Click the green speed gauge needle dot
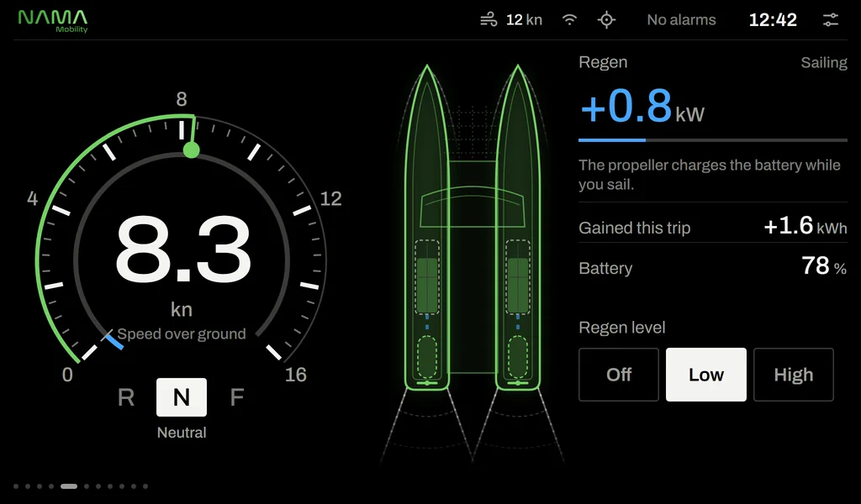 191,150
